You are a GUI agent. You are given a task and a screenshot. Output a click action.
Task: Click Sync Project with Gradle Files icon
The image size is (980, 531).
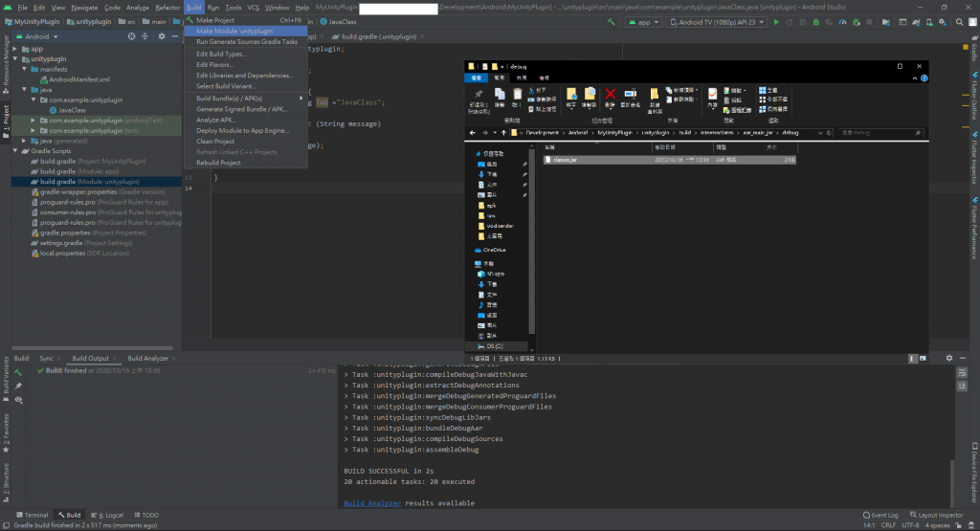coord(916,22)
